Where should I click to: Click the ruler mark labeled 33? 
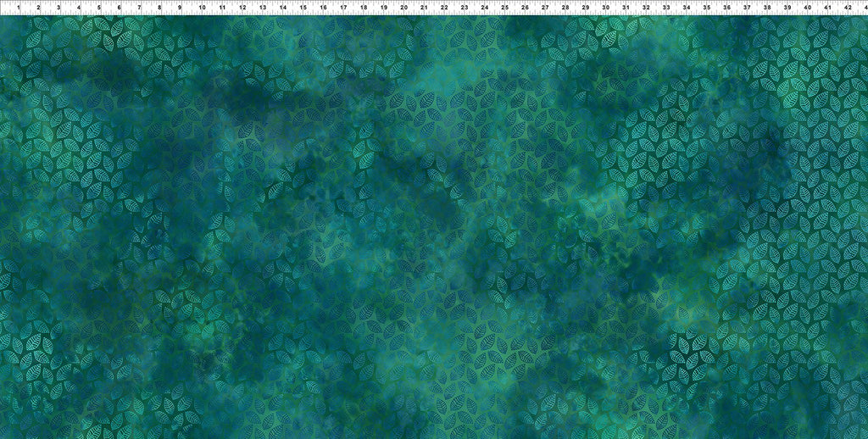pyautogui.click(x=667, y=8)
